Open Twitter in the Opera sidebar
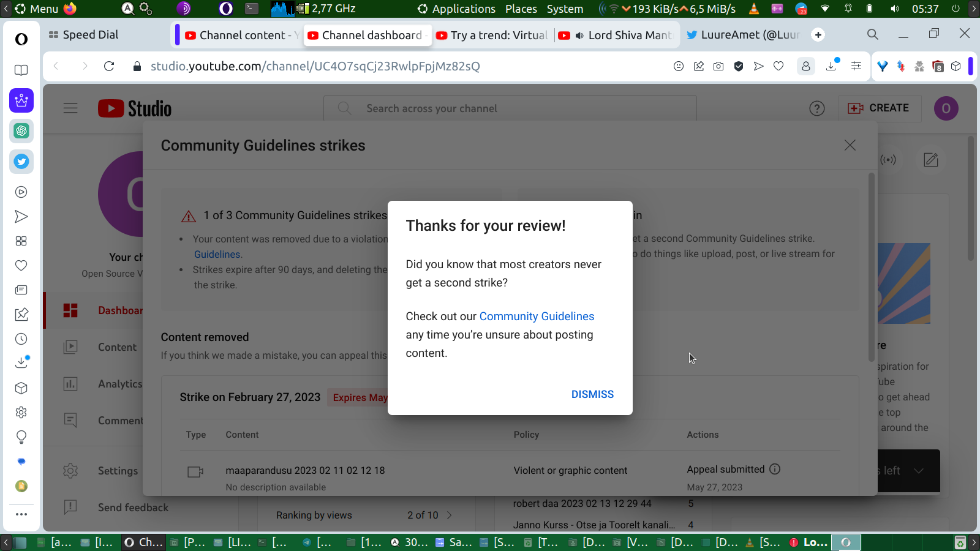 21,162
